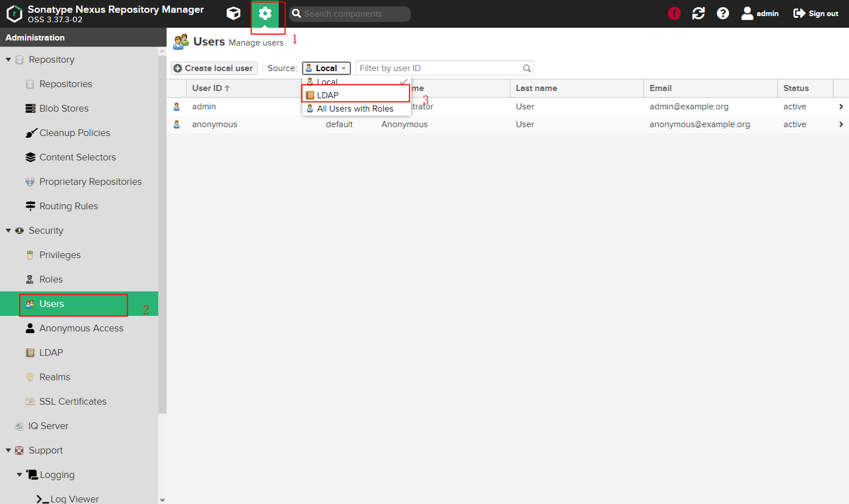
Task: Click the Sonatype Nexus logo icon
Action: click(14, 13)
